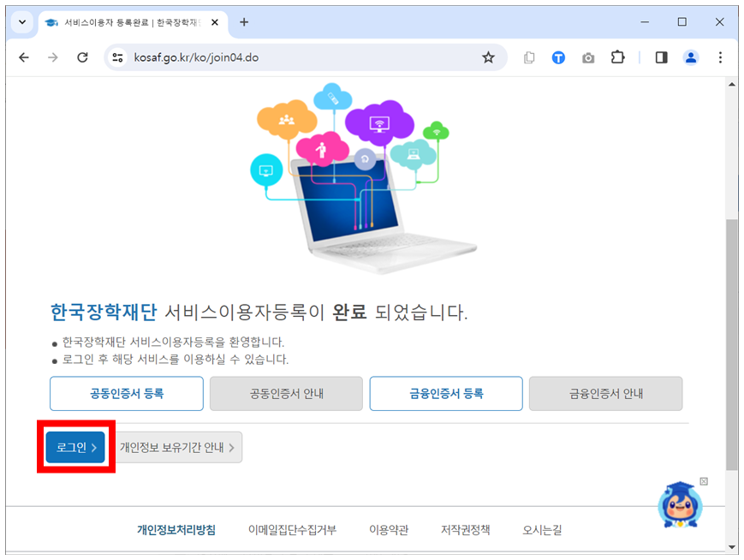Open a new browser tab

(244, 21)
